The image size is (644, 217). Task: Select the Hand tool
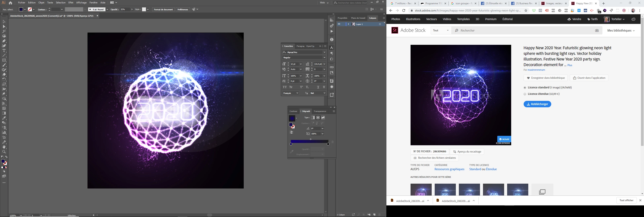tap(4, 147)
